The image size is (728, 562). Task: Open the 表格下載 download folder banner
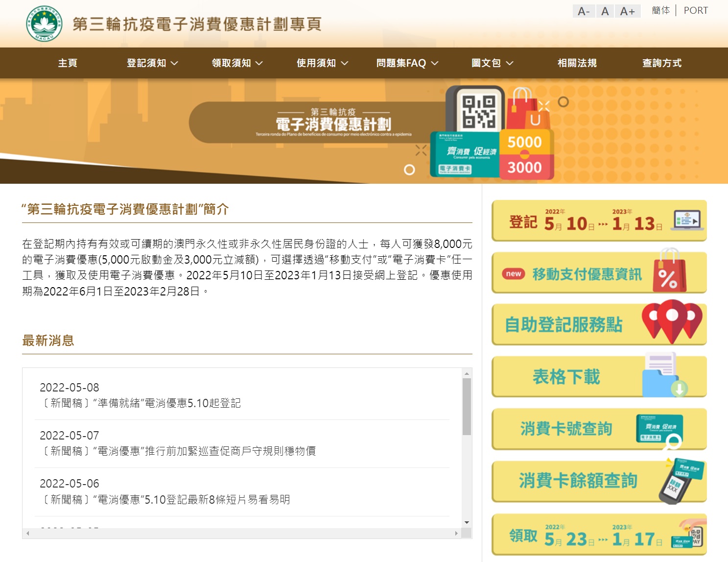point(599,376)
